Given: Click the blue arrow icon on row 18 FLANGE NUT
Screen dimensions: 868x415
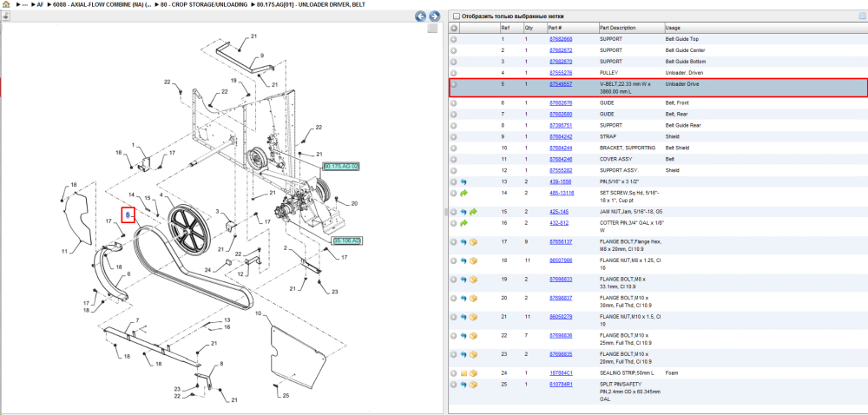Looking at the screenshot, I should click(464, 260).
